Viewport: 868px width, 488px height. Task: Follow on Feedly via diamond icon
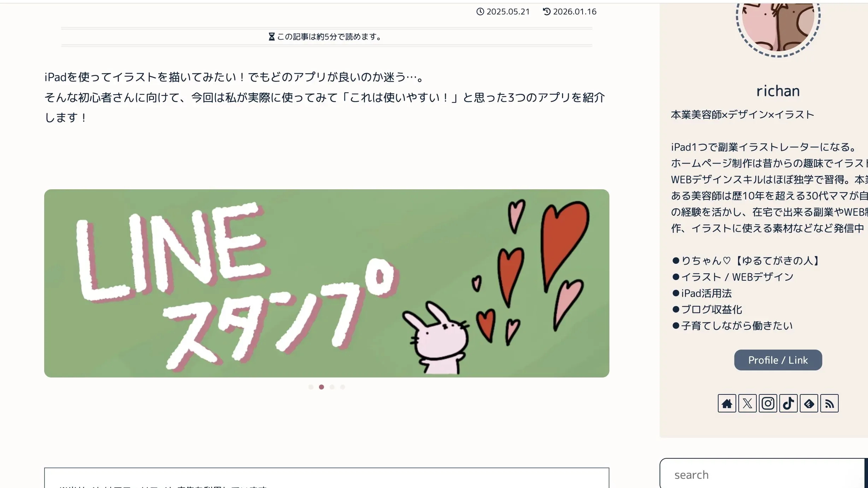coord(809,403)
